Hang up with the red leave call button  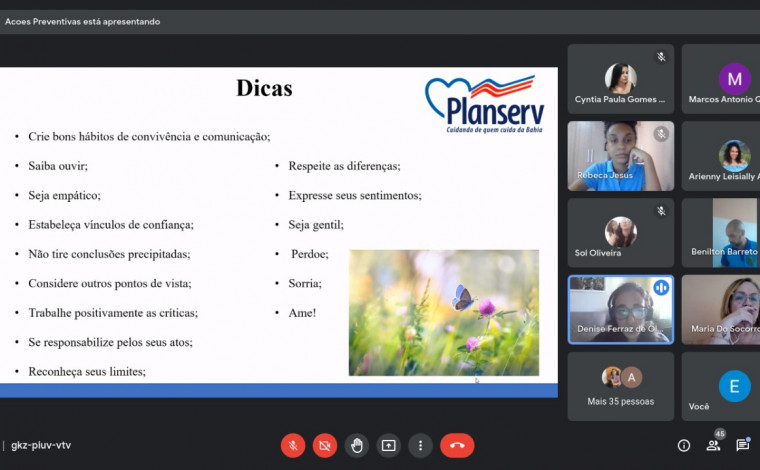(457, 445)
